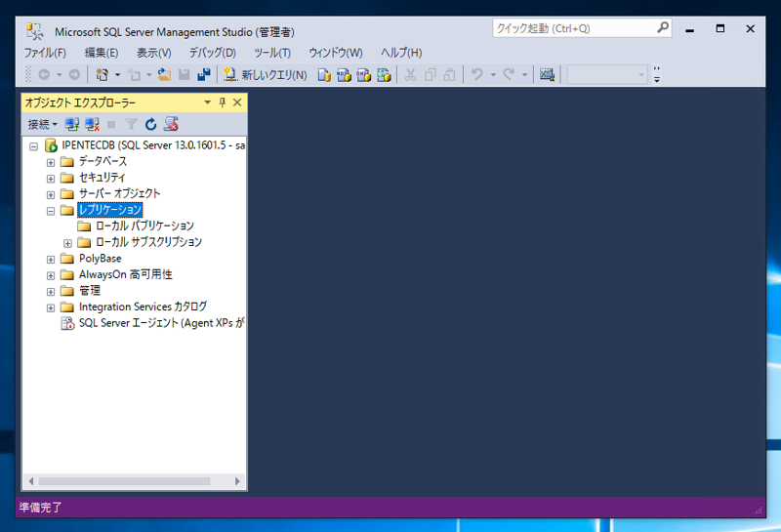Click the Copy icon in toolbar
Image resolution: width=781 pixels, height=532 pixels.
point(430,75)
